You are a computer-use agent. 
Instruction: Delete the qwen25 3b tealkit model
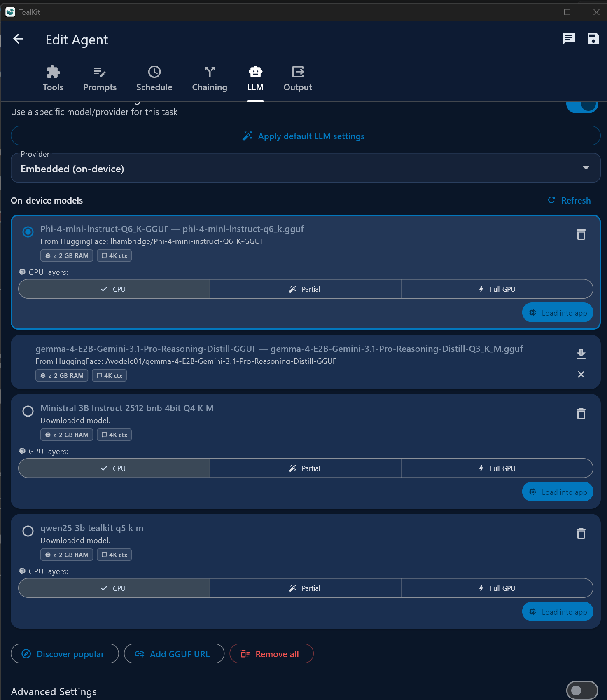click(x=581, y=534)
